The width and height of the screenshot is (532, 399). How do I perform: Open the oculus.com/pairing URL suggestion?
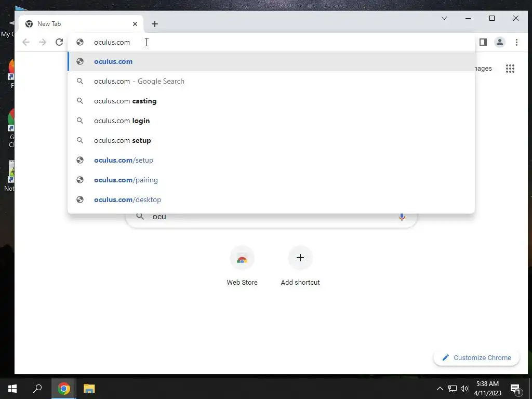(x=271, y=180)
